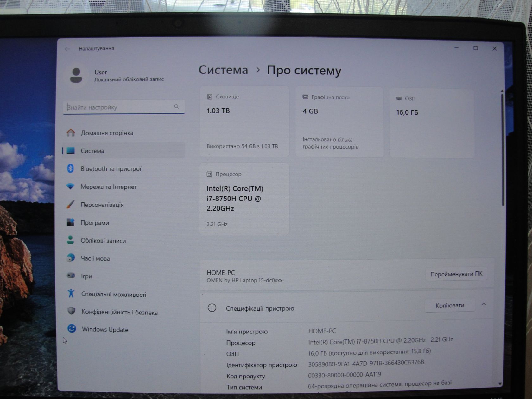
Task: Open the Графічна плата 4 GB card
Action: pos(339,122)
